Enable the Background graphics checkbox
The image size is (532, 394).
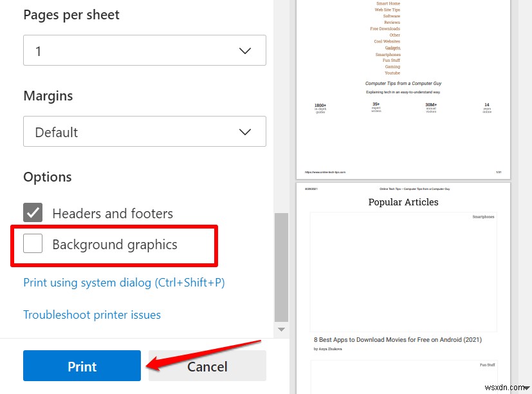[x=32, y=243]
